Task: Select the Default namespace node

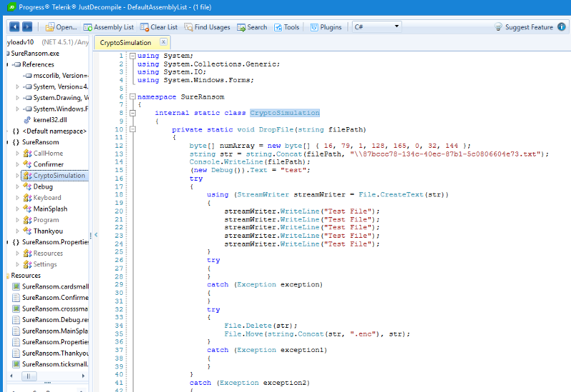Action: (x=54, y=131)
